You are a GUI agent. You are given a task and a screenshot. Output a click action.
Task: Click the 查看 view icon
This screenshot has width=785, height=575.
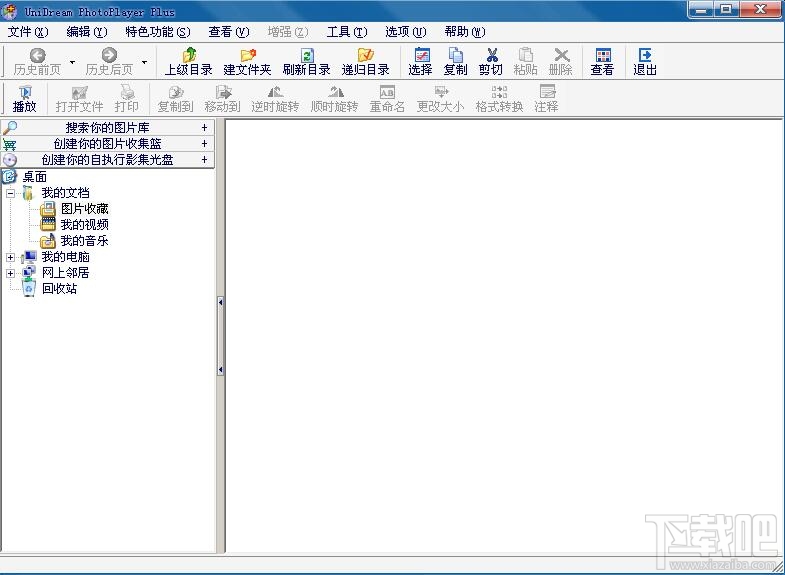click(603, 55)
